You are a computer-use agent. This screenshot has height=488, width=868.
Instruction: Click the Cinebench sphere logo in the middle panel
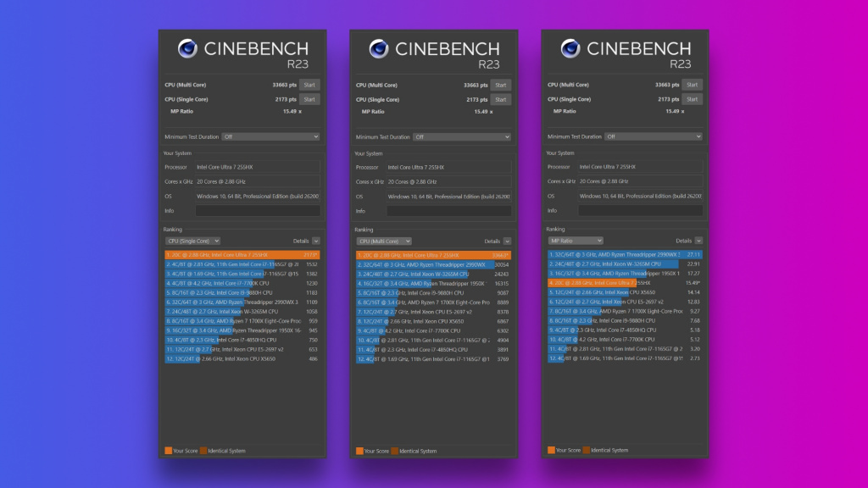point(379,49)
